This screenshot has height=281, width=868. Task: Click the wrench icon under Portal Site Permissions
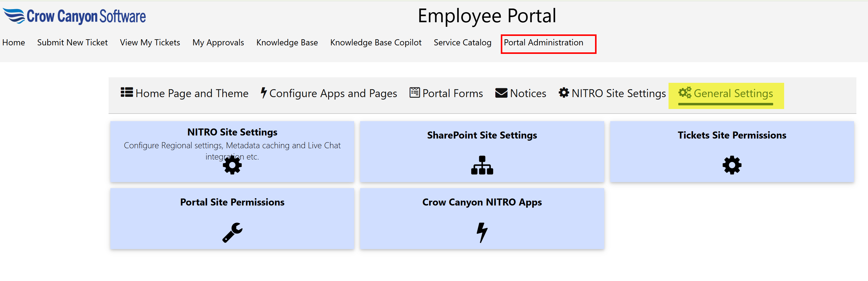(232, 232)
